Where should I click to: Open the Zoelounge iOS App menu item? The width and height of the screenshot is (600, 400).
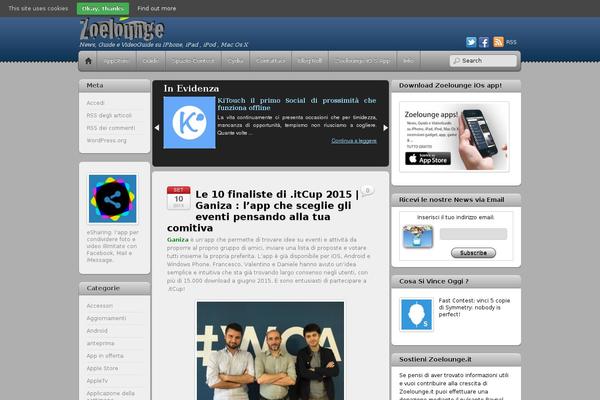tap(362, 61)
